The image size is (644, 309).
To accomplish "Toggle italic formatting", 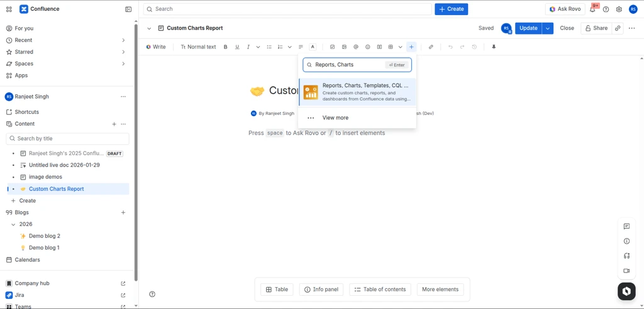I will click(248, 46).
